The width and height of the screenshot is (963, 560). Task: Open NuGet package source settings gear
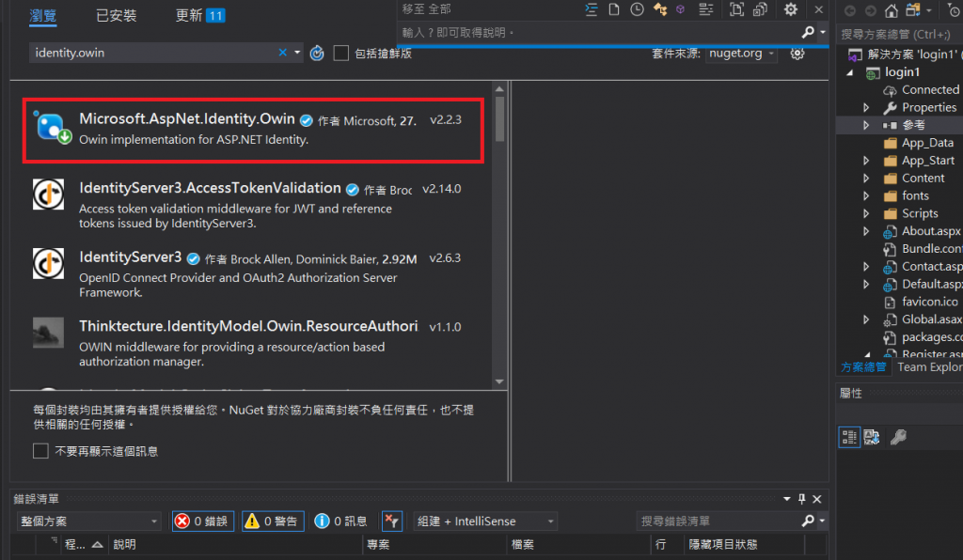[797, 54]
